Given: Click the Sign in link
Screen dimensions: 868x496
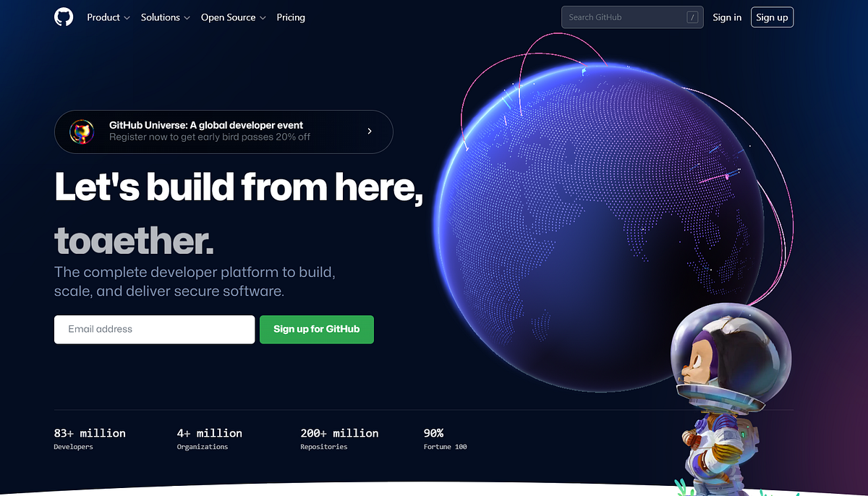Looking at the screenshot, I should point(727,17).
